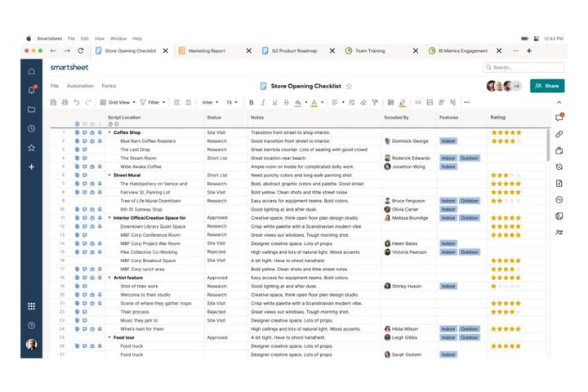Click the Indent row icon
588x392 pixels.
(x=189, y=102)
